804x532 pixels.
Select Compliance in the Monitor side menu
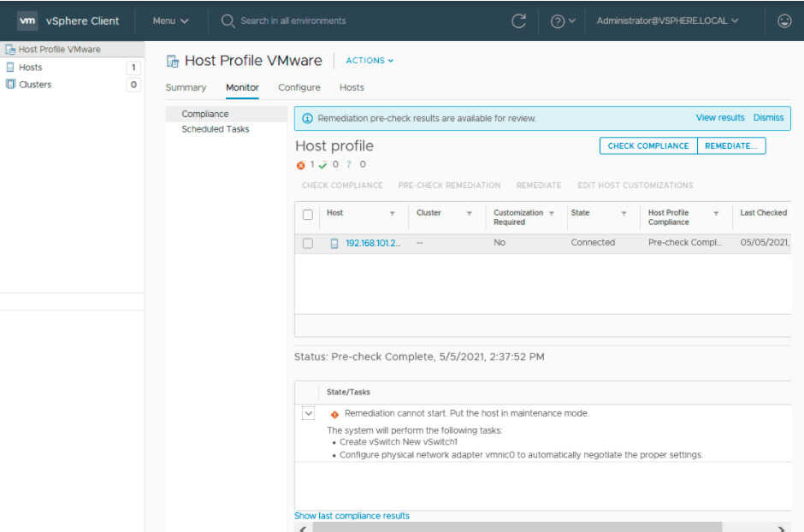point(226,114)
